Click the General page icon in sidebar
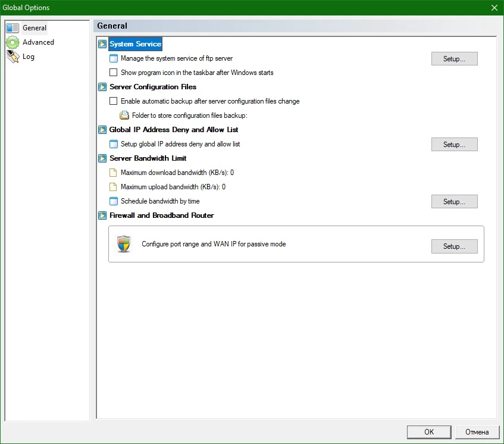The width and height of the screenshot is (504, 444). 13,28
